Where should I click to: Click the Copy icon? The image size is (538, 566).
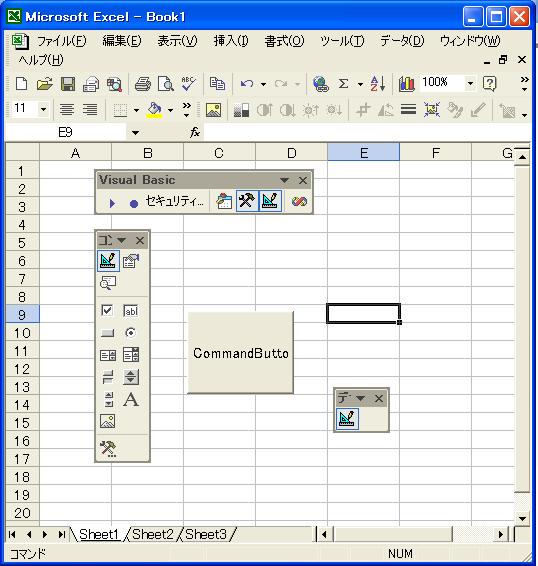click(x=217, y=84)
